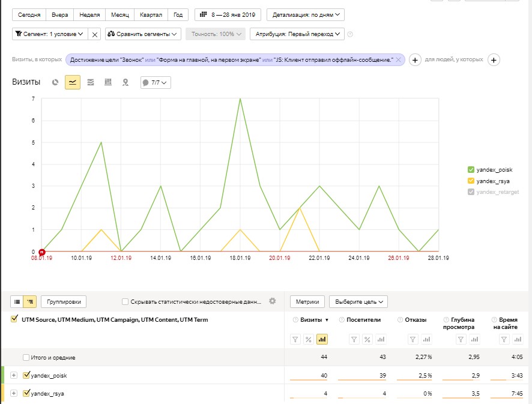Open the Детализация: по дням dropdown

tap(305, 14)
